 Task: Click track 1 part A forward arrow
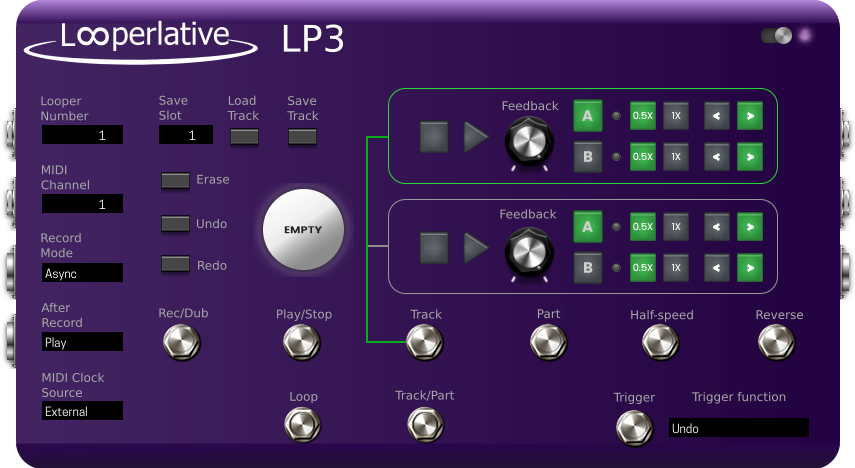click(750, 116)
